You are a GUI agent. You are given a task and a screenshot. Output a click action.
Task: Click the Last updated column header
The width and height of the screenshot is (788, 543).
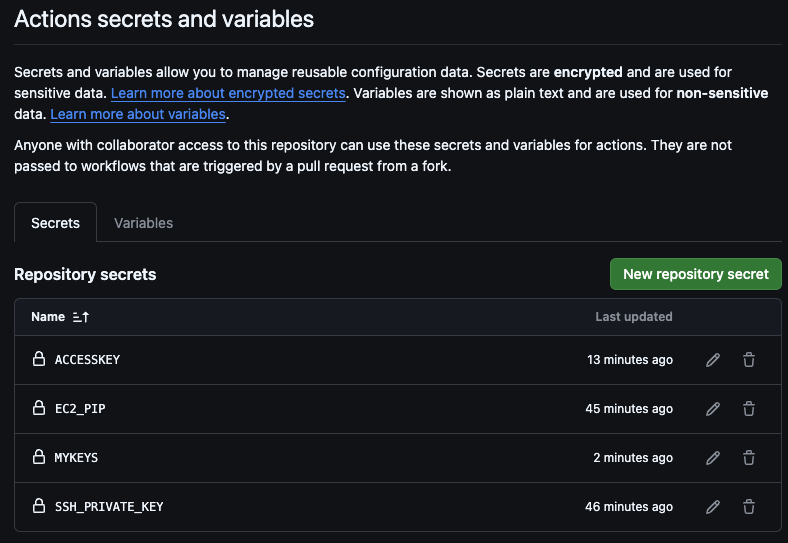tap(633, 317)
